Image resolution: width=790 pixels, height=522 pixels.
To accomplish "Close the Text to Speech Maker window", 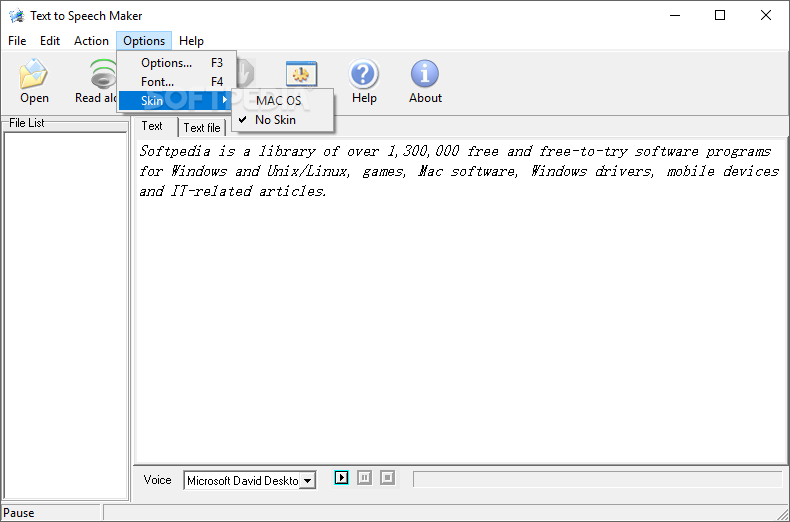I will click(766, 16).
